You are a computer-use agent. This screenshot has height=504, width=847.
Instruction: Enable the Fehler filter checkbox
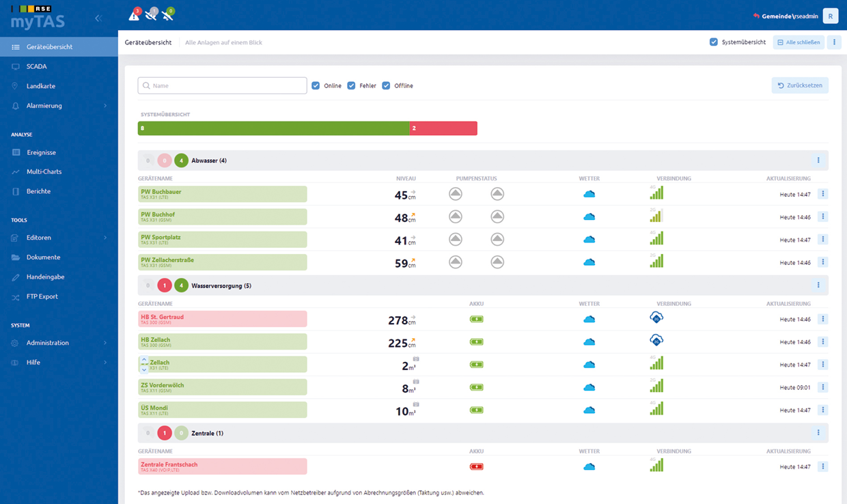351,85
